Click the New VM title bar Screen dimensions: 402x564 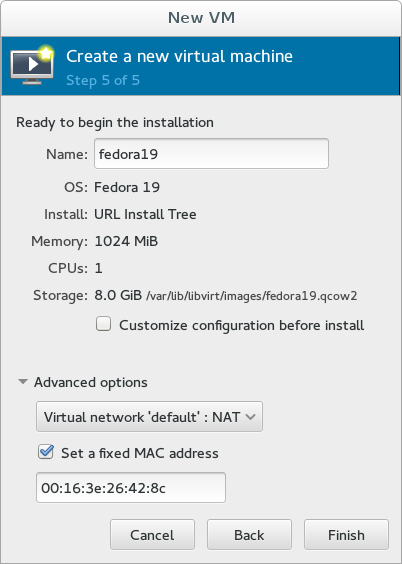(201, 18)
